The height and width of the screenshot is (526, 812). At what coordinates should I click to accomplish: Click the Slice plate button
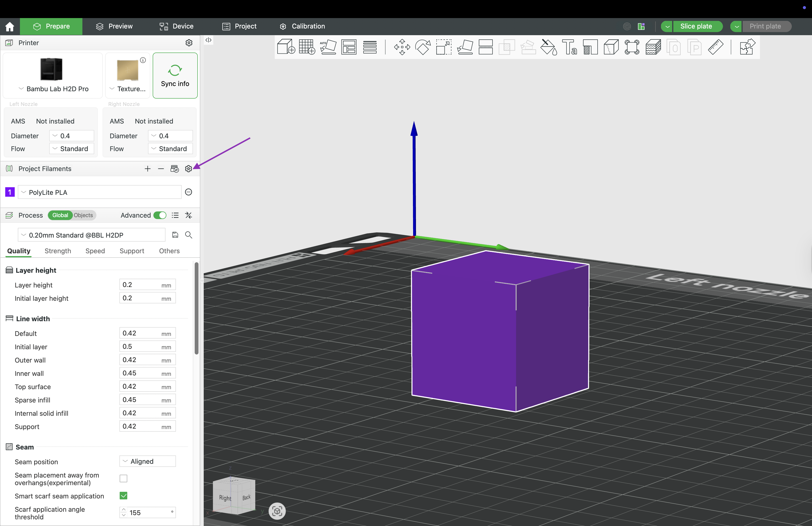pyautogui.click(x=696, y=26)
